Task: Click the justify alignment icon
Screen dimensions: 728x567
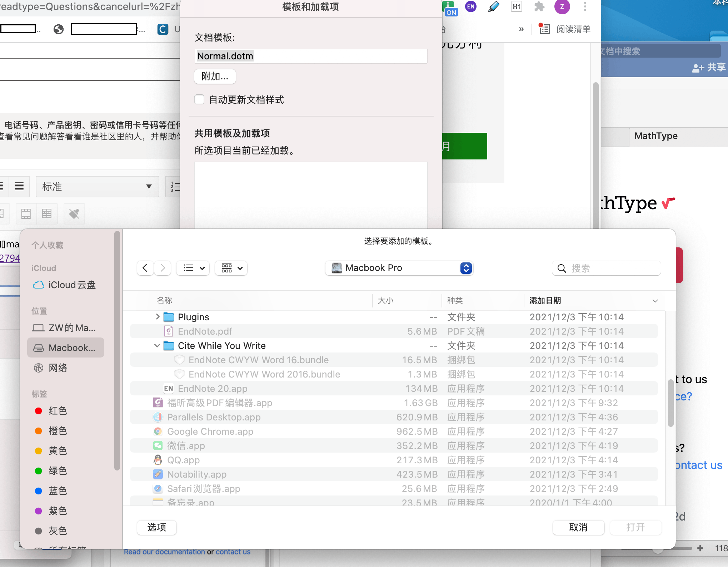Action: (x=19, y=187)
